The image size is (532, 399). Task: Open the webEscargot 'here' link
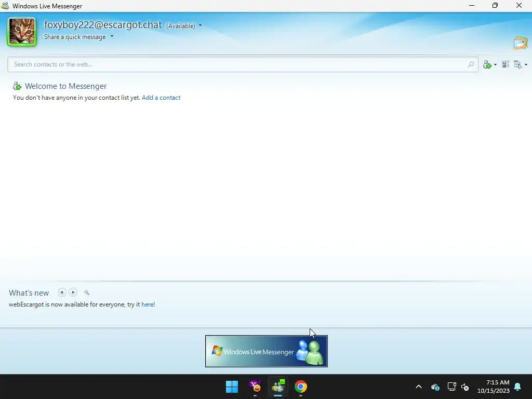[x=148, y=304]
